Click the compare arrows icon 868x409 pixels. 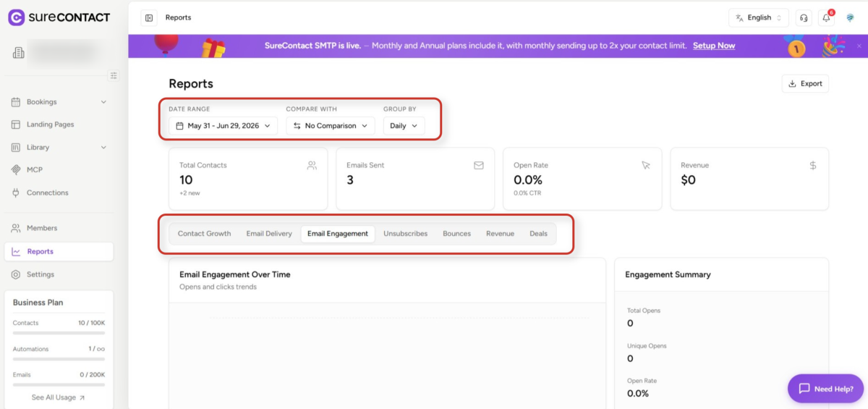tap(297, 126)
